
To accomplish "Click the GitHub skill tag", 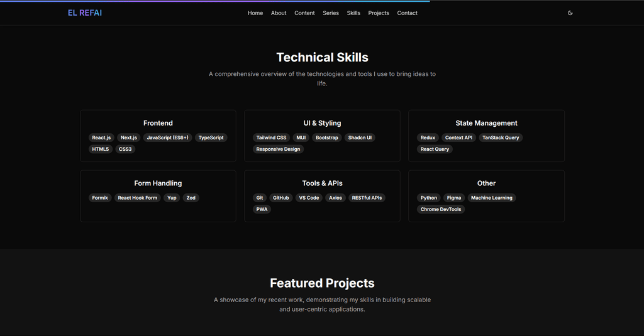I will [x=281, y=198].
